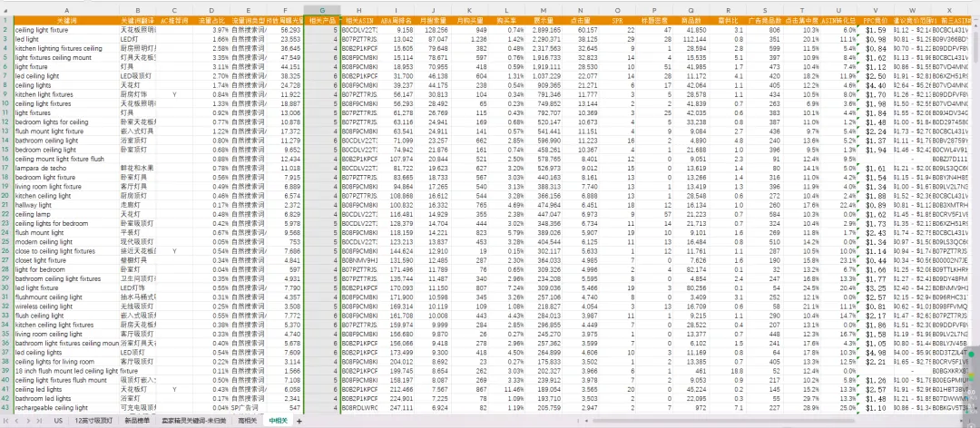This screenshot has height=428, width=980.
Task: Go to the previous sheet tab arrow
Action: coord(17,421)
